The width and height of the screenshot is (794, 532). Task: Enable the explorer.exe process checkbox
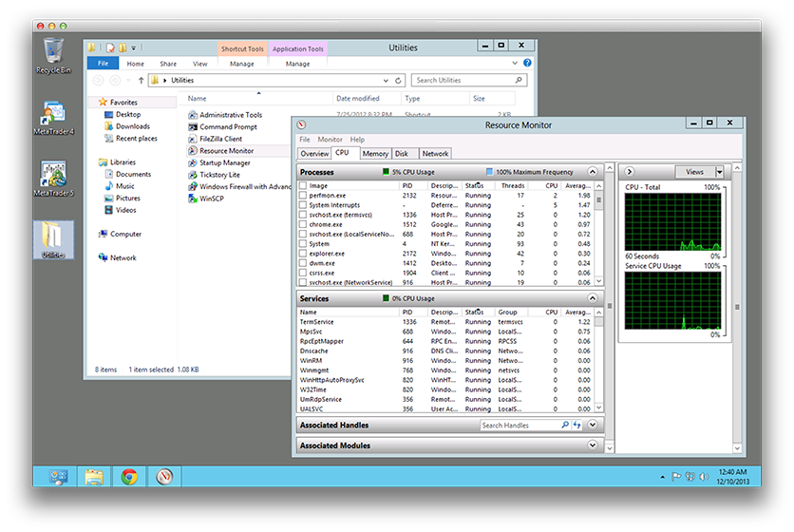click(303, 254)
